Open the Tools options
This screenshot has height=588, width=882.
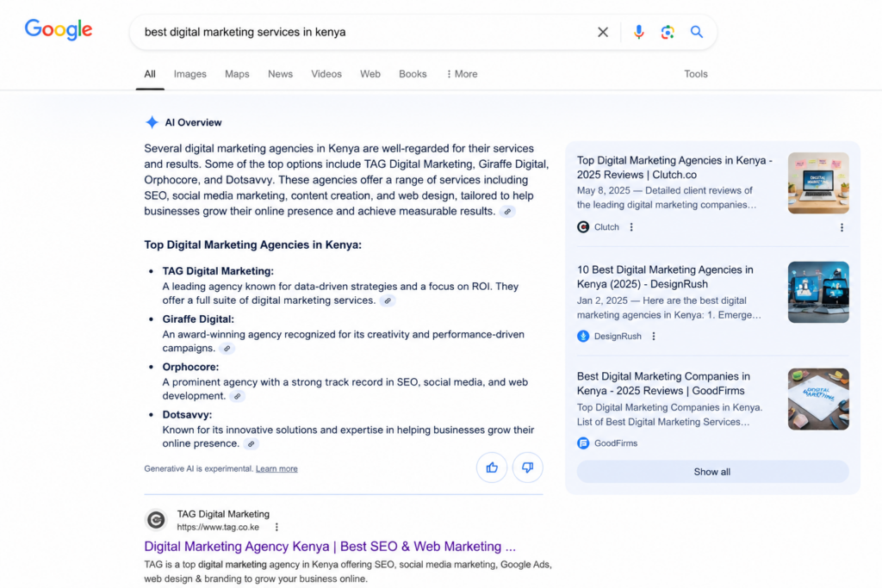click(696, 74)
